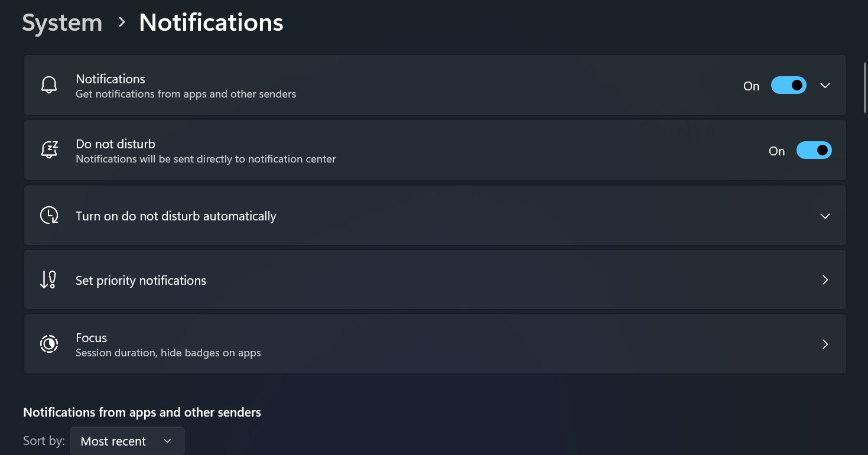Click the Do not disturb row text
This screenshot has height=455, width=868.
(115, 144)
